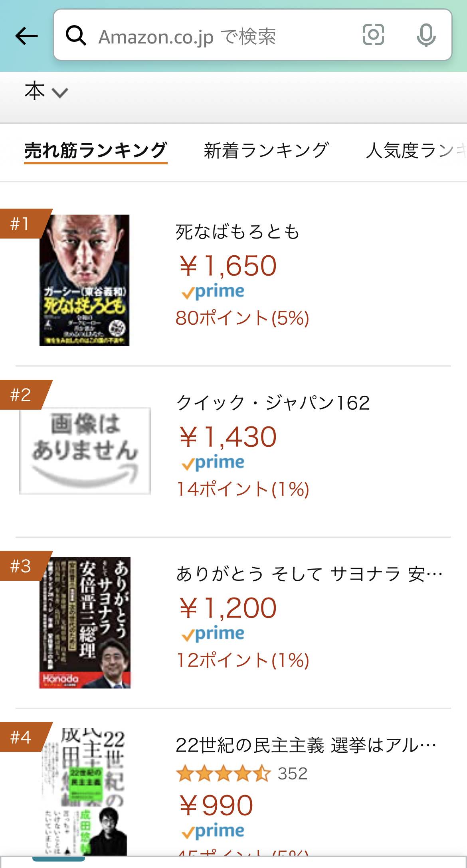Tap the 死なばもろとも book cover thumbnail
The height and width of the screenshot is (868, 467).
point(85,280)
